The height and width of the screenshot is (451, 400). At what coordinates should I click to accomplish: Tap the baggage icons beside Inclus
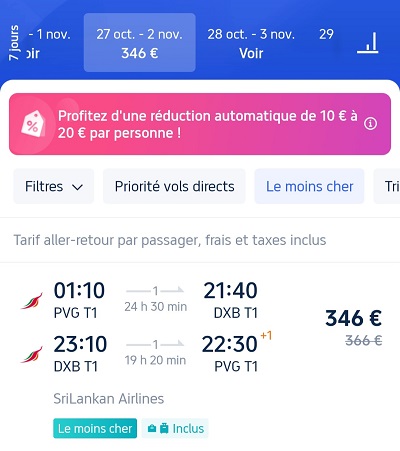pyautogui.click(x=158, y=428)
